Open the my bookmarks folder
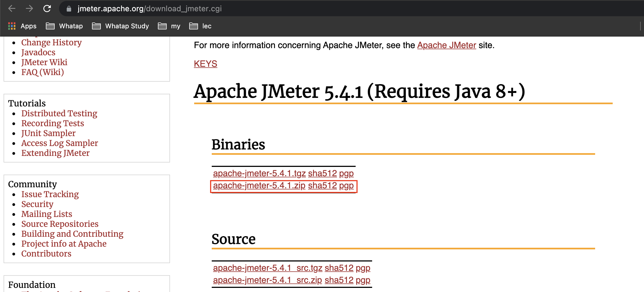Viewport: 644px width, 292px height. [169, 26]
